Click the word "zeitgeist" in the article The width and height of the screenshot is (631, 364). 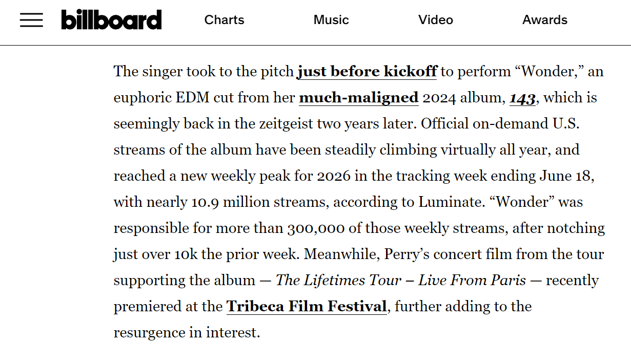(x=281, y=123)
